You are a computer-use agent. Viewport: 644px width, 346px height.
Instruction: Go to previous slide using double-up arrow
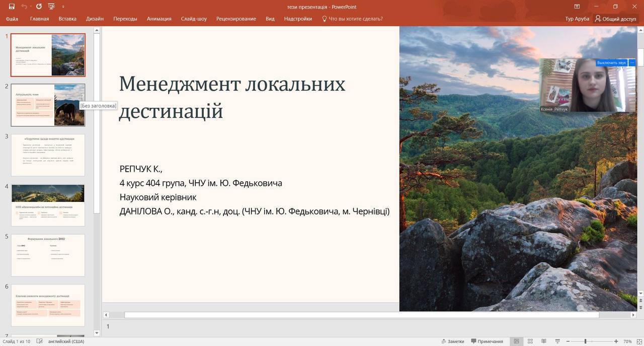pos(640,301)
